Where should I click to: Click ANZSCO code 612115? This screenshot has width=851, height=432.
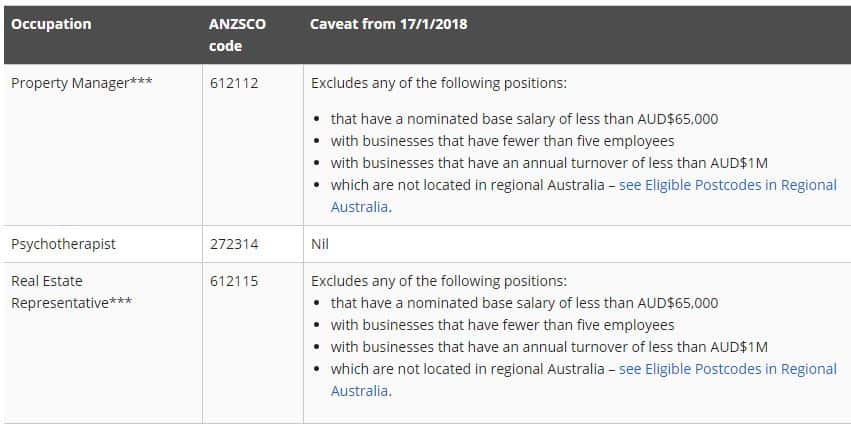[x=234, y=281]
